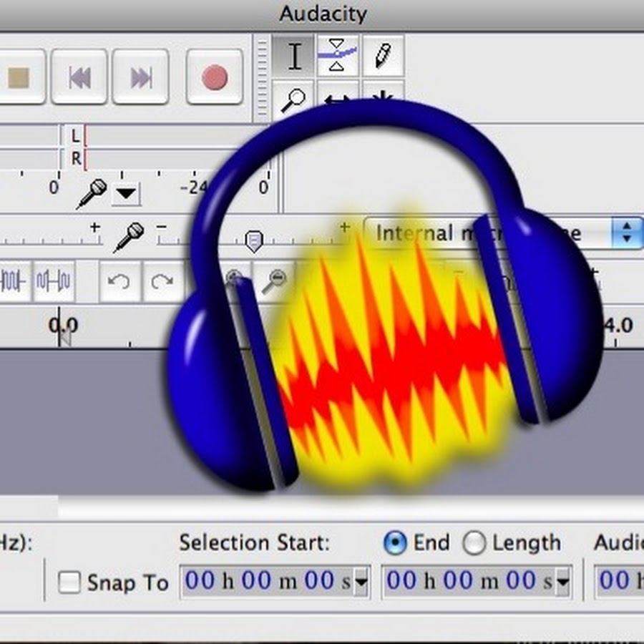Click the toolbar grip handle beside tools
Viewport: 644px width, 644px height.
tap(262, 78)
